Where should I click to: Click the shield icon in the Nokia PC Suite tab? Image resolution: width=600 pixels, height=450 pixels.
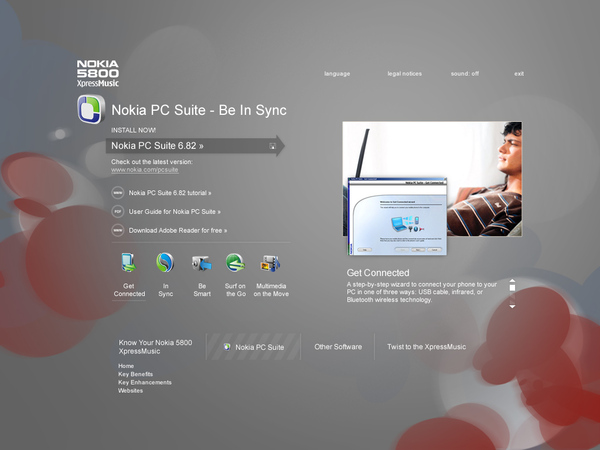[227, 347]
